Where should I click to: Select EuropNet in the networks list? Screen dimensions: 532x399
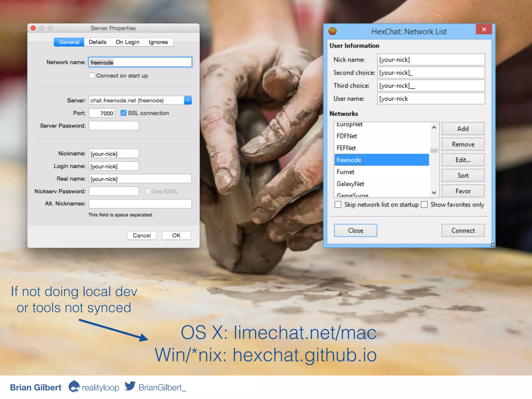pyautogui.click(x=382, y=126)
